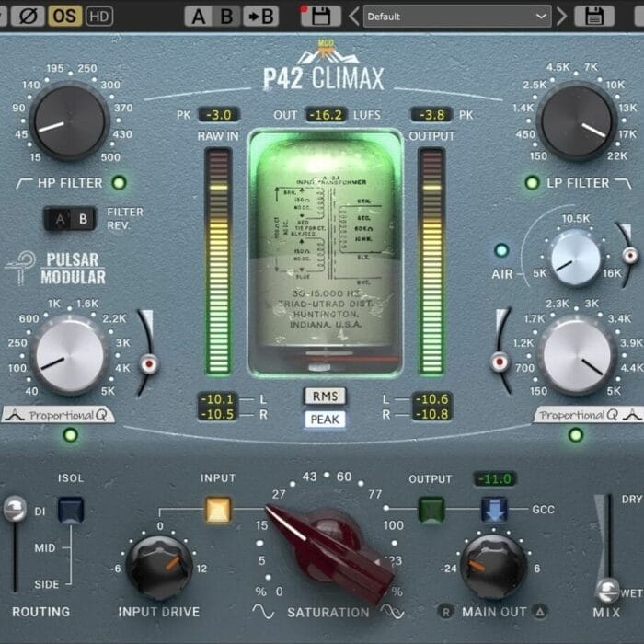Click the raw in L value -10.1
Viewport: 644px width, 644px height.
click(217, 398)
